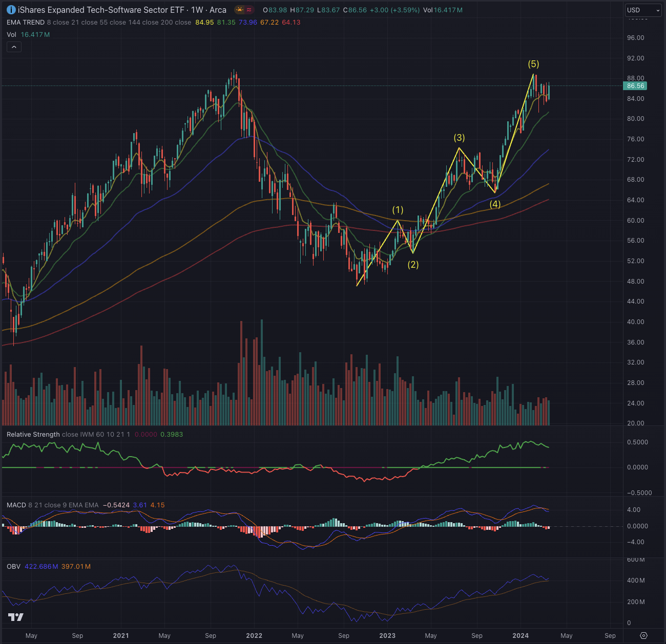The width and height of the screenshot is (666, 644).
Task: Click the red 200 EMA value 64.13
Action: tap(291, 23)
